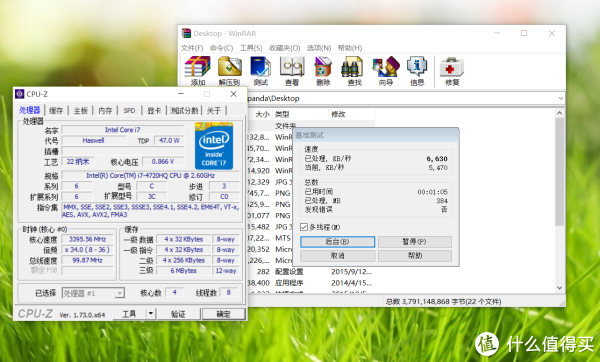Switch to the 处理器 tab in CPU-Z

(x=30, y=110)
